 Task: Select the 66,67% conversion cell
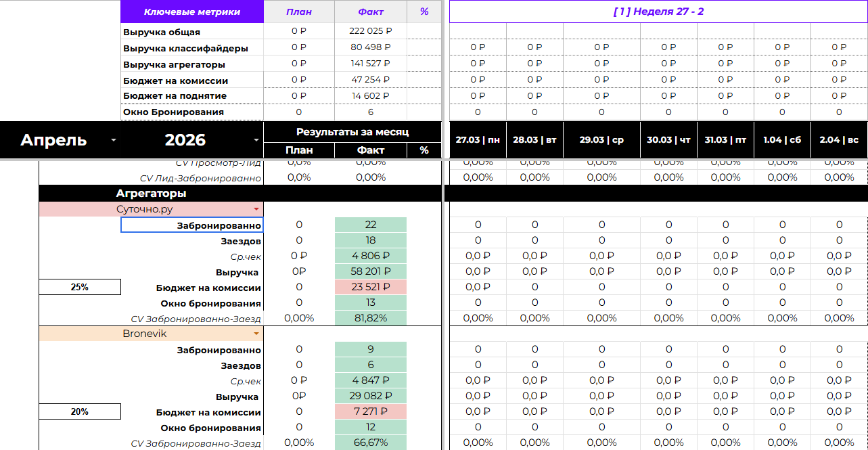pos(371,443)
